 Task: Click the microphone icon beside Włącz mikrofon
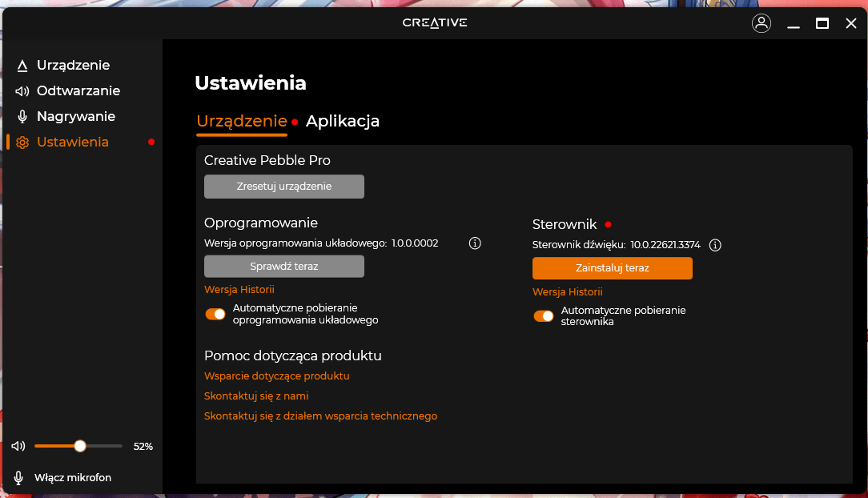18,477
